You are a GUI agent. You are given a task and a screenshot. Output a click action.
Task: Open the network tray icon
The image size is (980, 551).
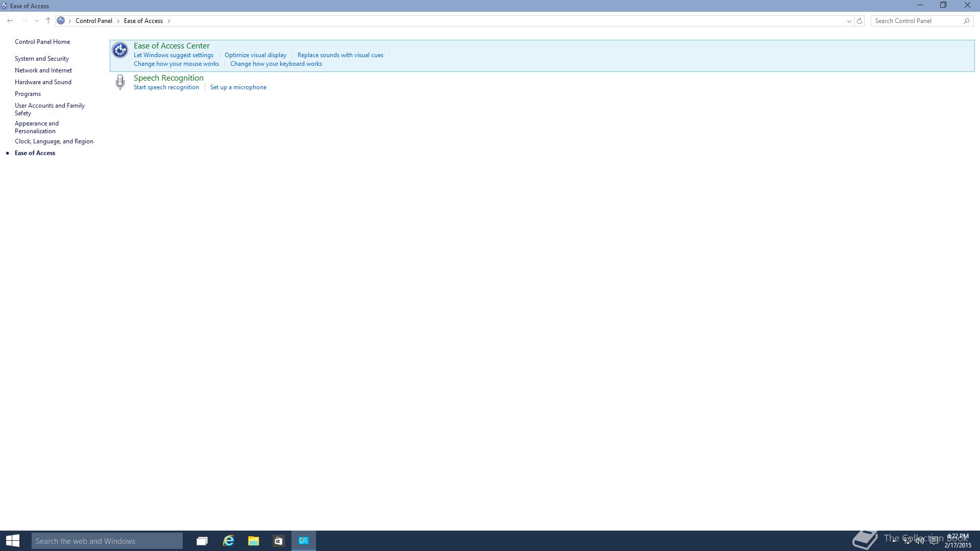coord(908,541)
